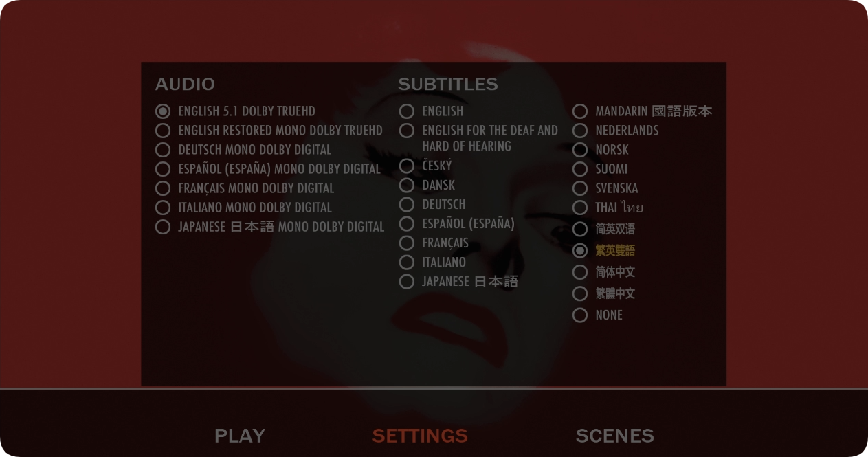Select Français Mono Dolby Digital audio

(x=245, y=188)
